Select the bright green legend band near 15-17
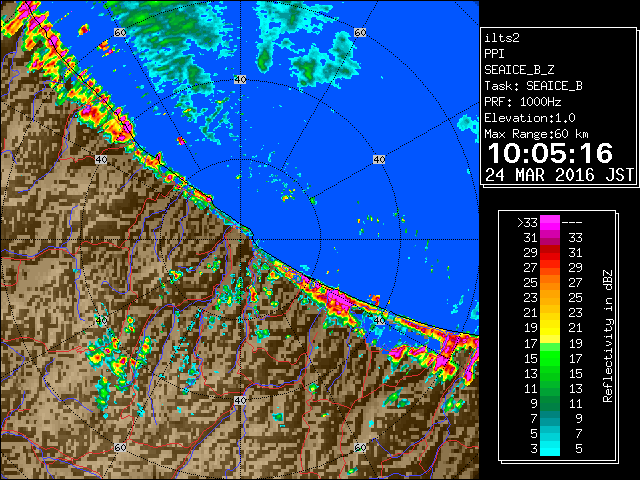640x480 pixels. point(550,358)
